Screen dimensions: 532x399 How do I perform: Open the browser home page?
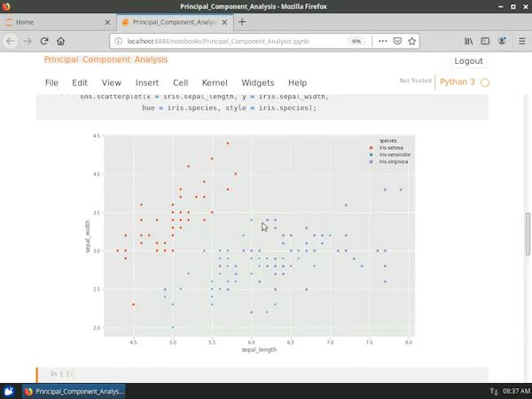pyautogui.click(x=60, y=42)
